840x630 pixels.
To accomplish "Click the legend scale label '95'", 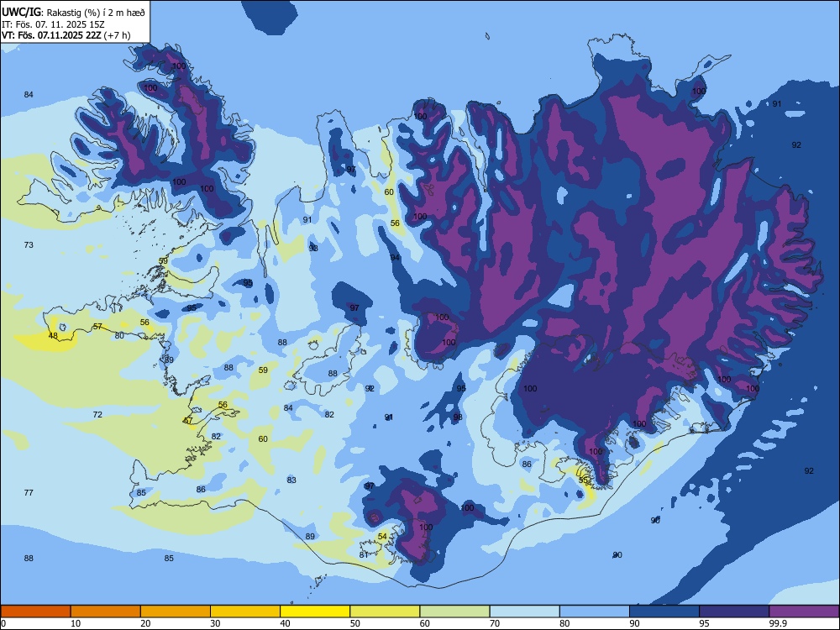I will click(x=705, y=623).
